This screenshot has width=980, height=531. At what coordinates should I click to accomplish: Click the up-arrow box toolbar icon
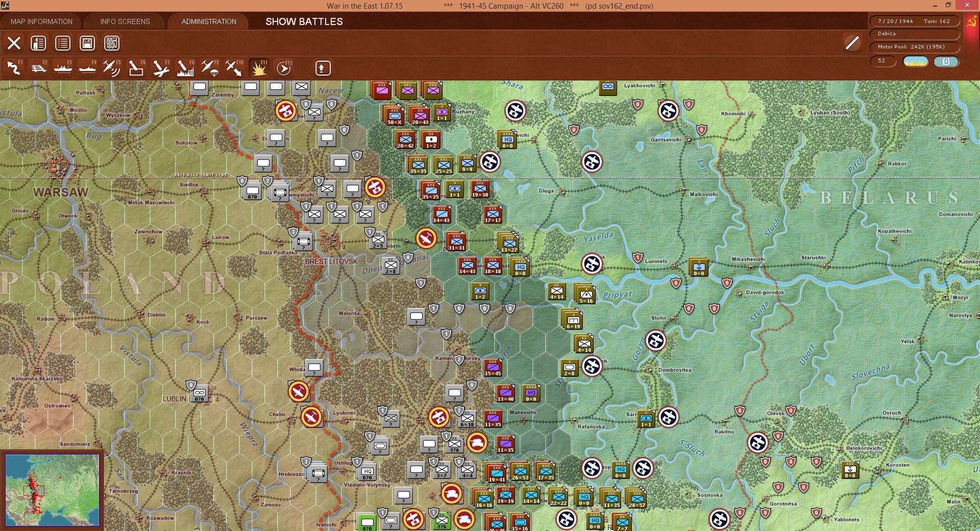(323, 68)
